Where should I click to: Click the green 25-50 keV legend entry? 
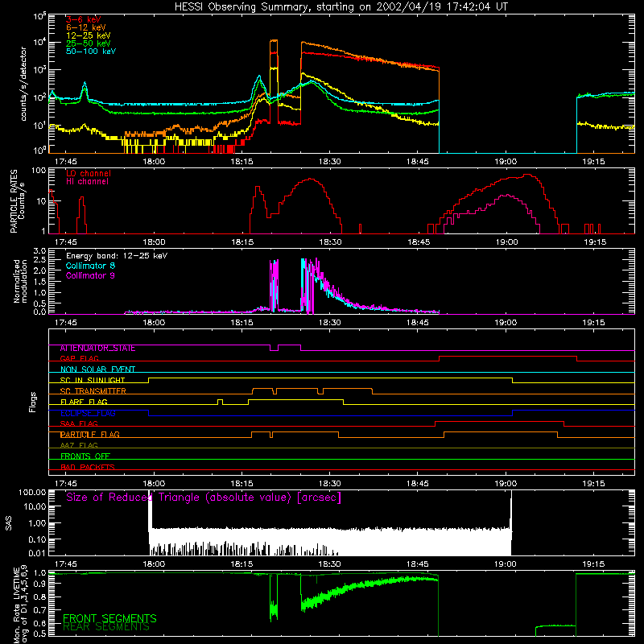(89, 43)
